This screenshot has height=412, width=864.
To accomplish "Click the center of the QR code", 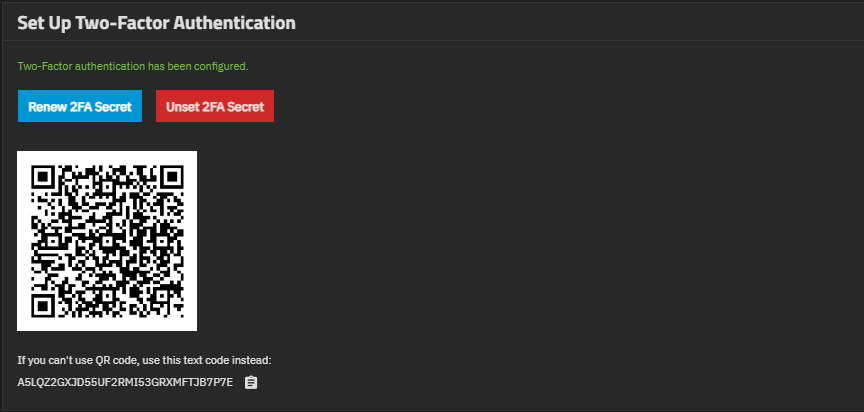I will (107, 240).
